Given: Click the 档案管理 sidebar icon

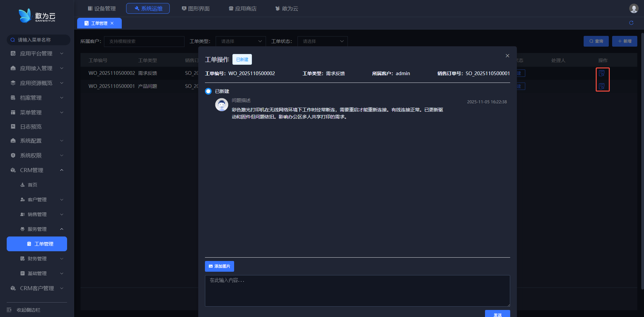Looking at the screenshot, I should click(13, 98).
